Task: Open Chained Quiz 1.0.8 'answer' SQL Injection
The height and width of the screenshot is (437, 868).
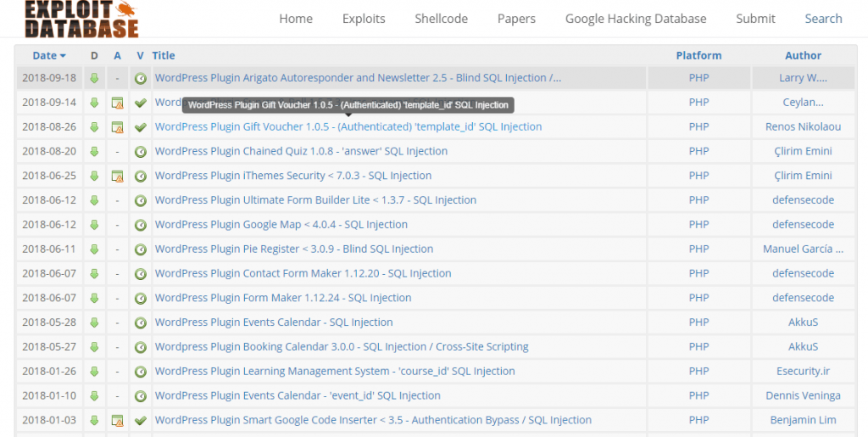Action: pos(301,151)
